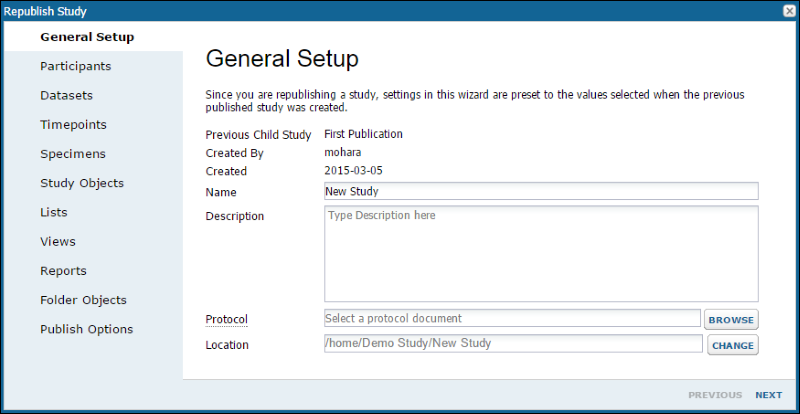Open the Specimens step
800x414 pixels.
tap(73, 154)
